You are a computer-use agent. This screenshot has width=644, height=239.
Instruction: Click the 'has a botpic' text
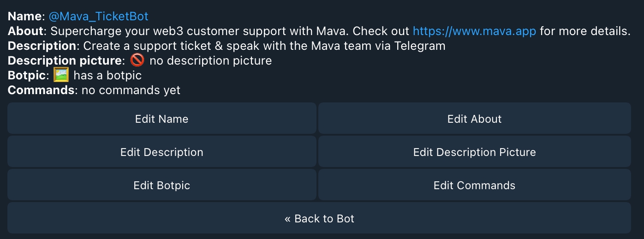click(107, 76)
